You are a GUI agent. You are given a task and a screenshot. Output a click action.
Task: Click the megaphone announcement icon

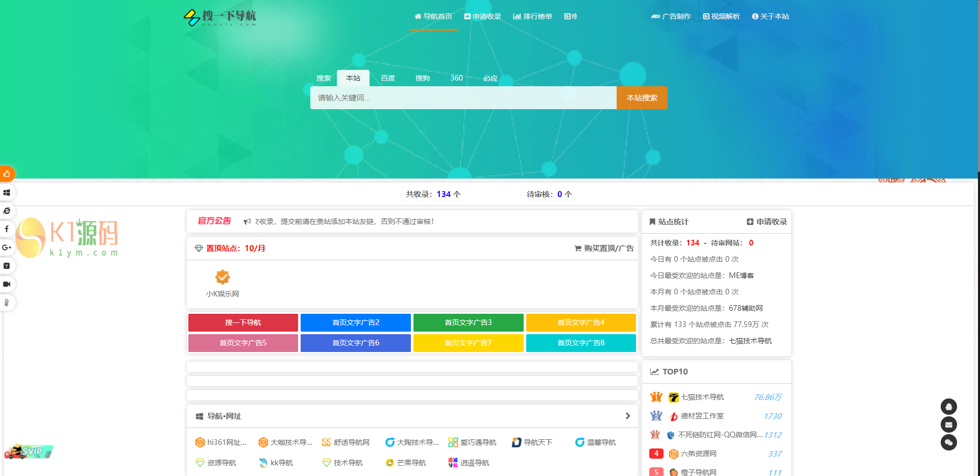click(x=247, y=221)
